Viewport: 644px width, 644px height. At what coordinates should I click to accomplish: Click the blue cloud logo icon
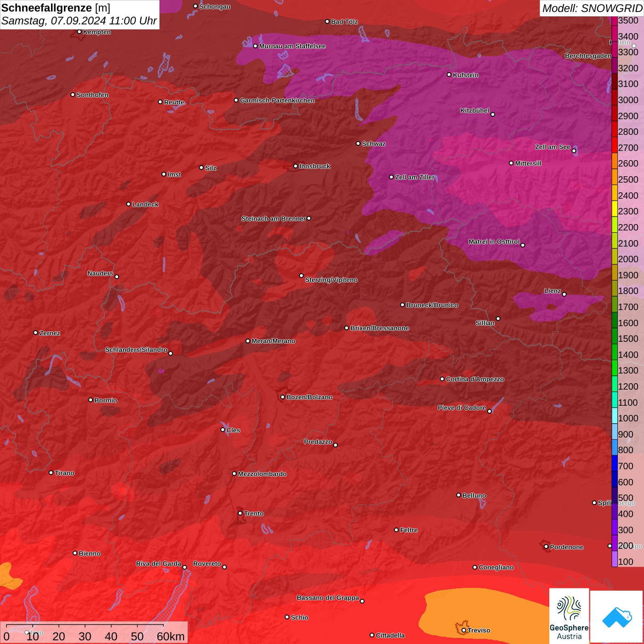click(x=617, y=617)
